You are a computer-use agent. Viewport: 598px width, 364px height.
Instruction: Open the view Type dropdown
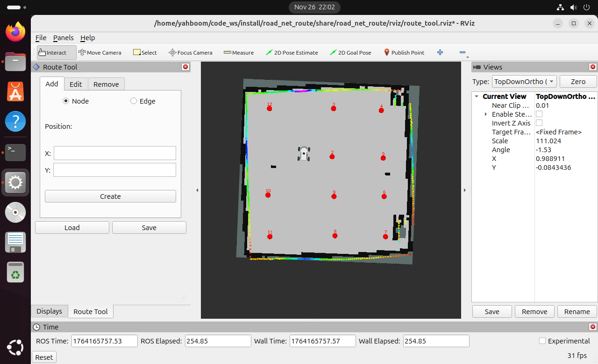[x=524, y=82]
